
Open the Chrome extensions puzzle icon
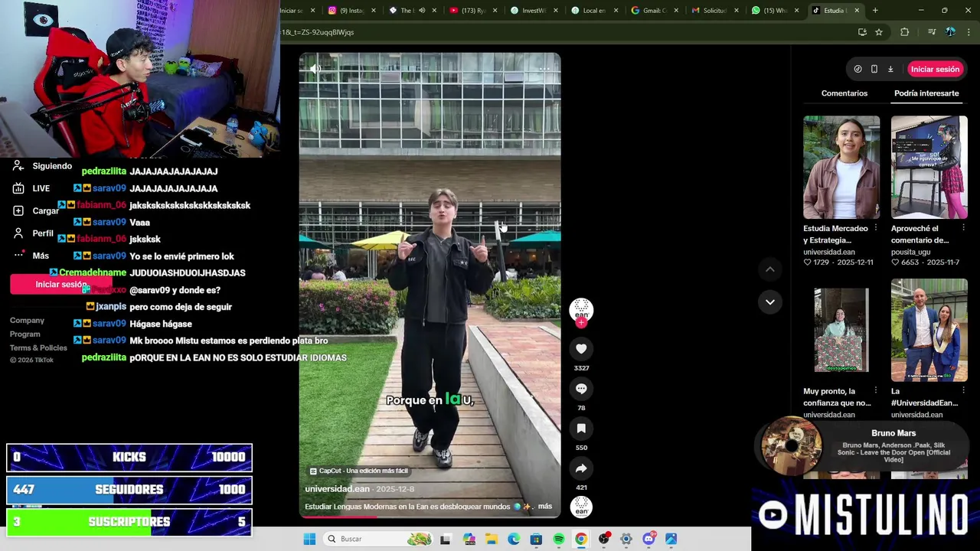(x=905, y=32)
